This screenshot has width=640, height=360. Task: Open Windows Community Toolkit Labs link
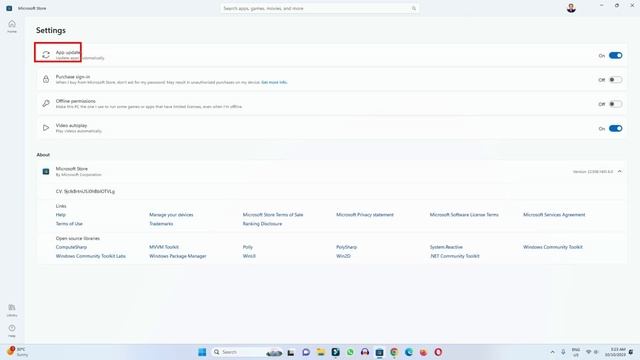91,256
